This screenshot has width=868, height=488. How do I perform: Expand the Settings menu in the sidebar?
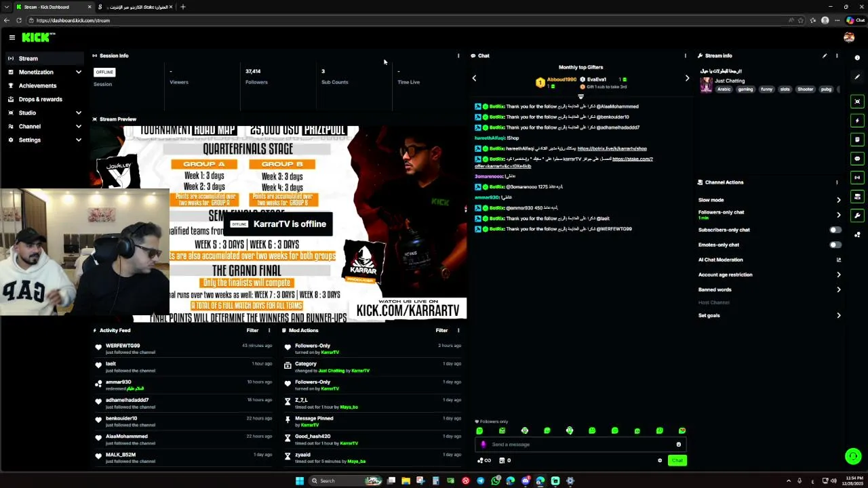click(45, 140)
